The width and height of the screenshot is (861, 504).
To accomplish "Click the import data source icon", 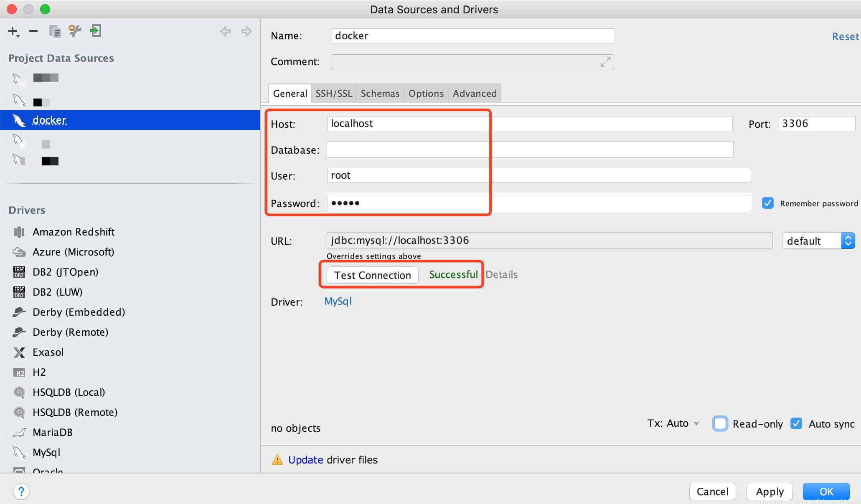I will coord(95,31).
